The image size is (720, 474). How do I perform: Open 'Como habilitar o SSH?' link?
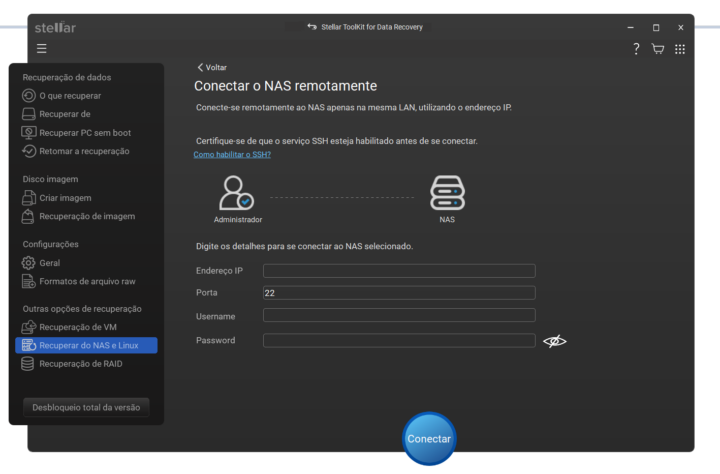click(232, 155)
